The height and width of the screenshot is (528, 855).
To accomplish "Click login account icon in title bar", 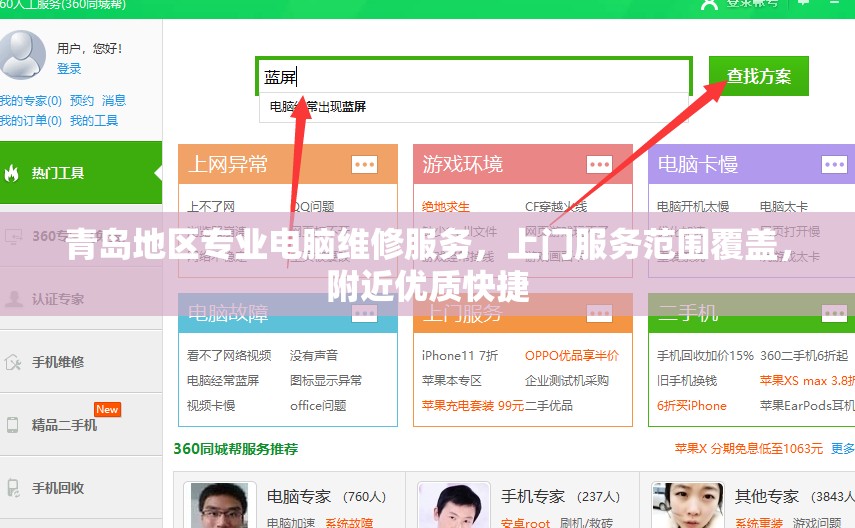I will tap(709, 4).
